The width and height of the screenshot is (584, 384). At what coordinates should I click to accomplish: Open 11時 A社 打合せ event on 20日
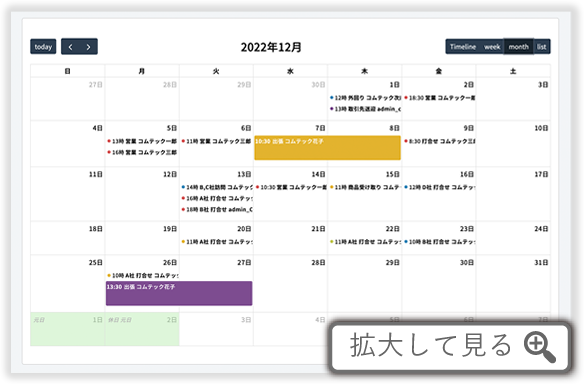[x=216, y=242]
